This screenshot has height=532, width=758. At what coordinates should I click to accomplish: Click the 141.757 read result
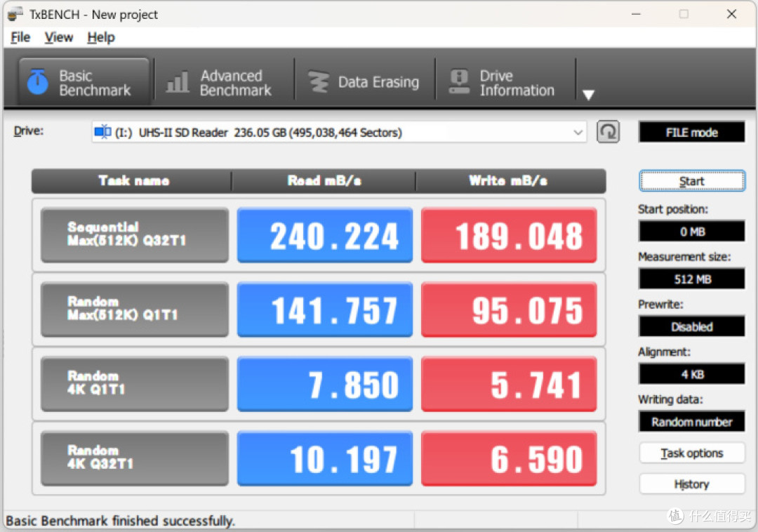click(x=325, y=310)
